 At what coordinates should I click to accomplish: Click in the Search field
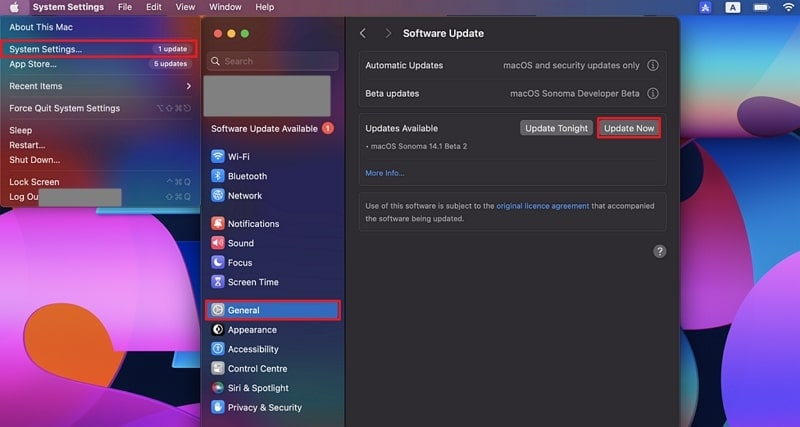tap(272, 61)
